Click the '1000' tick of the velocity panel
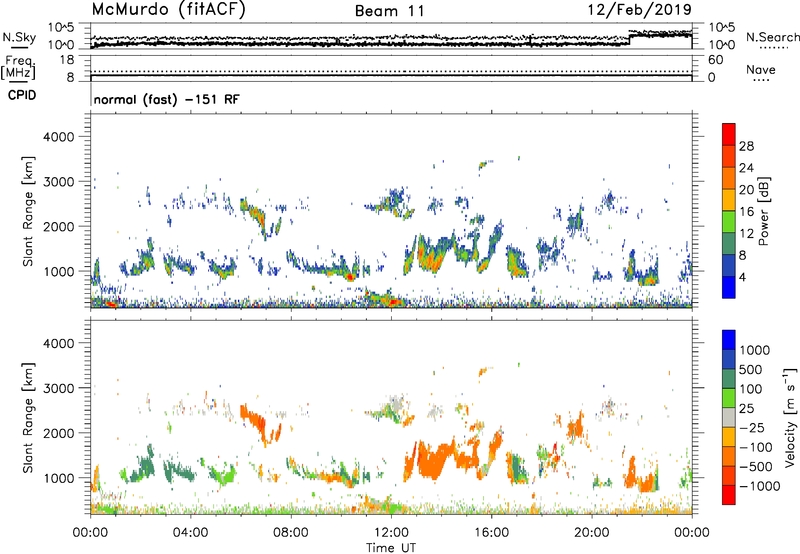This screenshot has width=800, height=554. (58, 478)
